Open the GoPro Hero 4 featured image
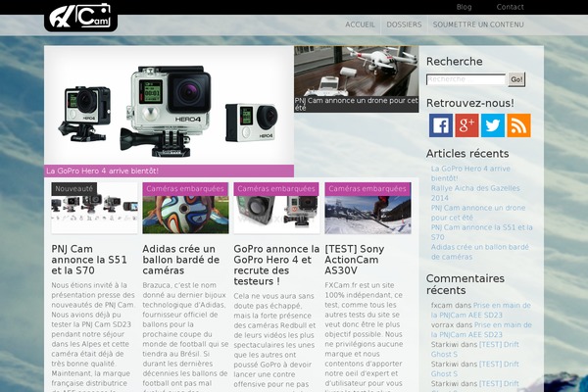The width and height of the screenshot is (588, 392). (x=169, y=106)
